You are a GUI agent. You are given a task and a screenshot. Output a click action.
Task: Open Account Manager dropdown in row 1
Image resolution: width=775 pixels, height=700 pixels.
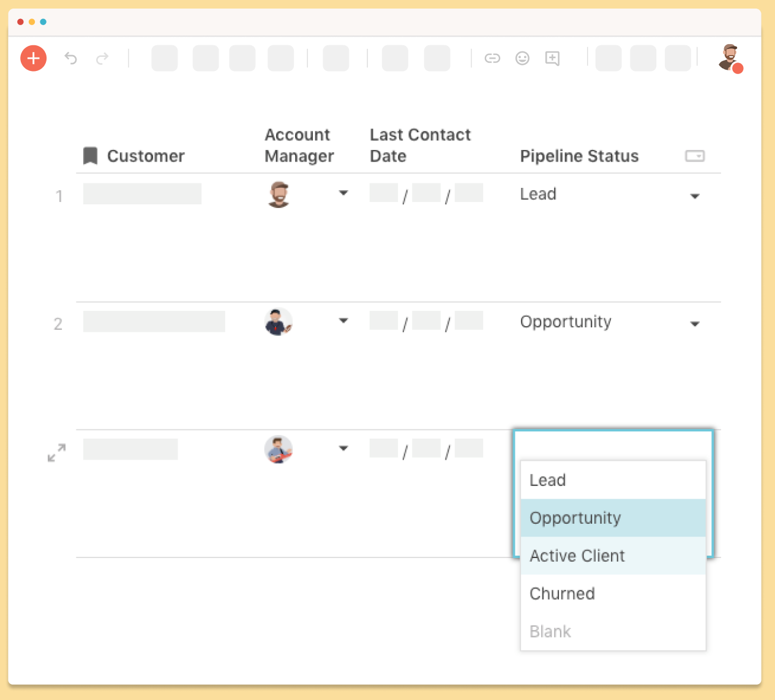343,193
